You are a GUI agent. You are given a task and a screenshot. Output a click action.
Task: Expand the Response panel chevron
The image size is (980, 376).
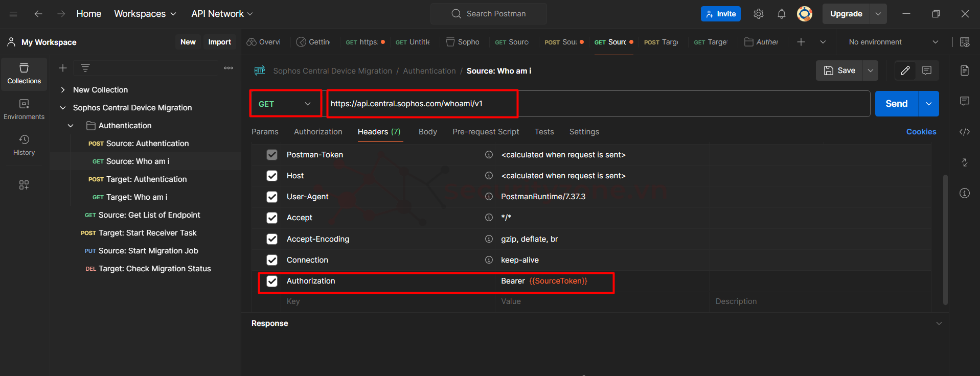click(939, 323)
